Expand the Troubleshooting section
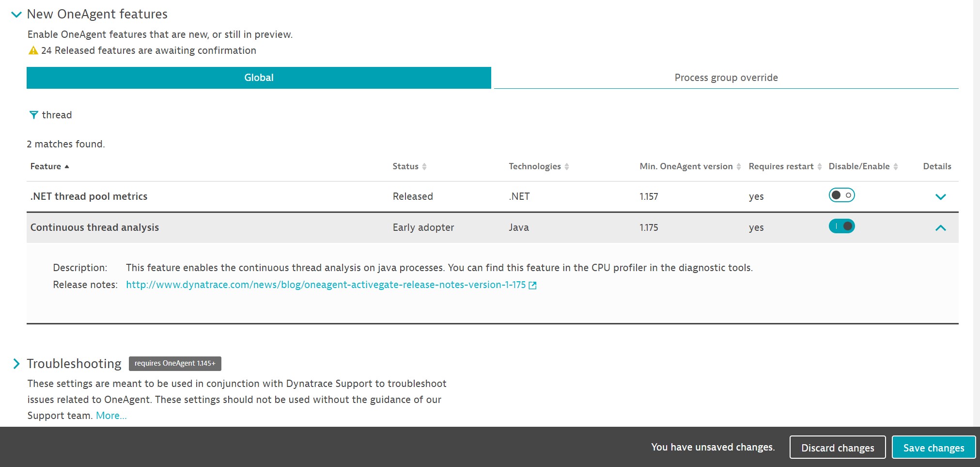The width and height of the screenshot is (980, 467). coord(16,363)
